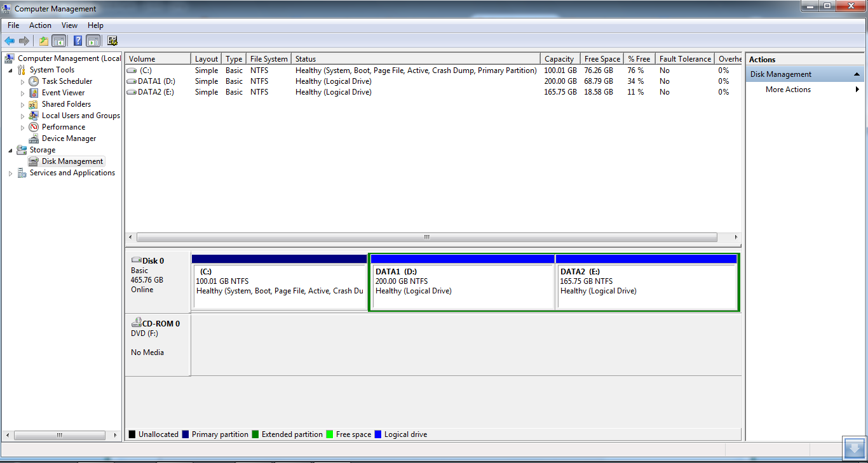The image size is (868, 463).
Task: Open the Action menu
Action: (x=40, y=25)
